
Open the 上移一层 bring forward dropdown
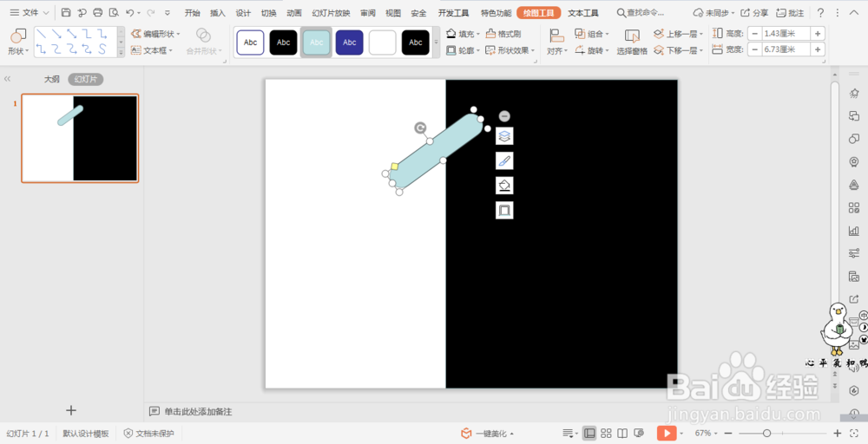click(678, 34)
